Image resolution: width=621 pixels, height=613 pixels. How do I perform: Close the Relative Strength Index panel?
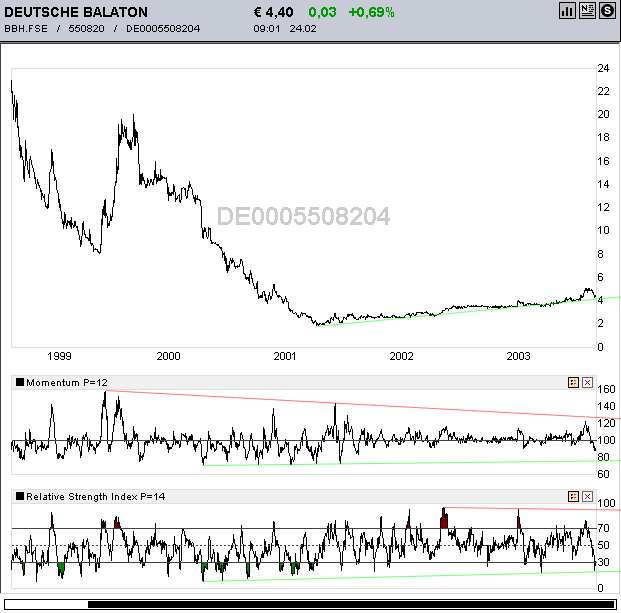[x=587, y=497]
